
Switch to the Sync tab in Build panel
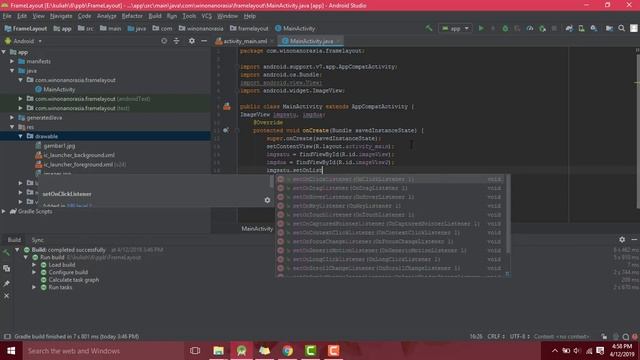pyautogui.click(x=38, y=240)
